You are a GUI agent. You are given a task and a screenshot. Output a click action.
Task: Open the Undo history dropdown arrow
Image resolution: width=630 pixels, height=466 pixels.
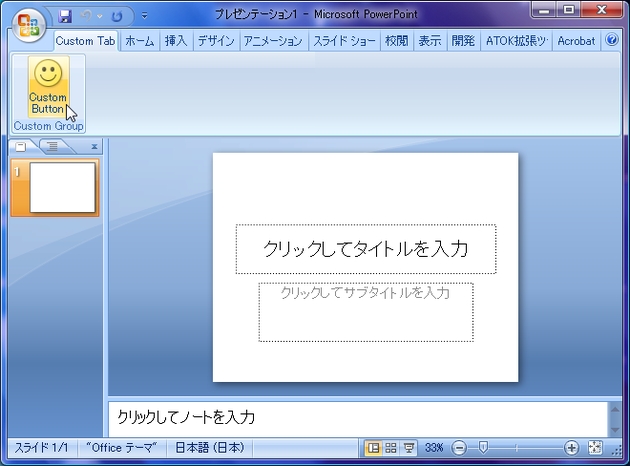click(100, 16)
